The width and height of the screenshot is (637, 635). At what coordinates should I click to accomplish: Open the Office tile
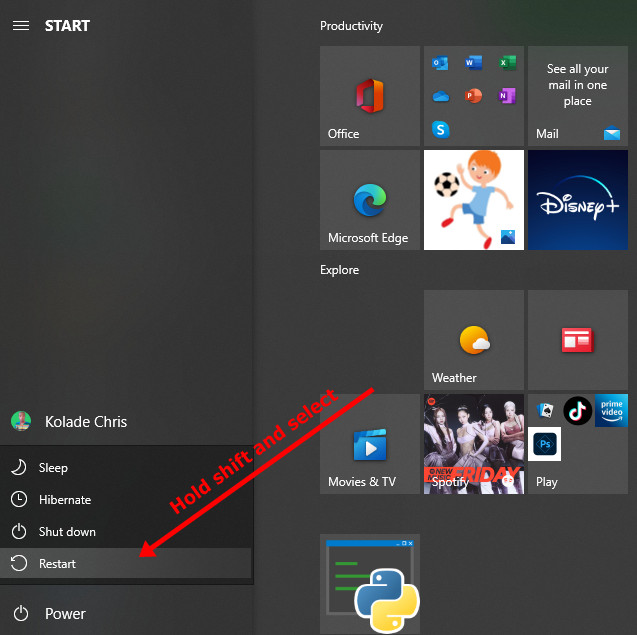point(370,96)
